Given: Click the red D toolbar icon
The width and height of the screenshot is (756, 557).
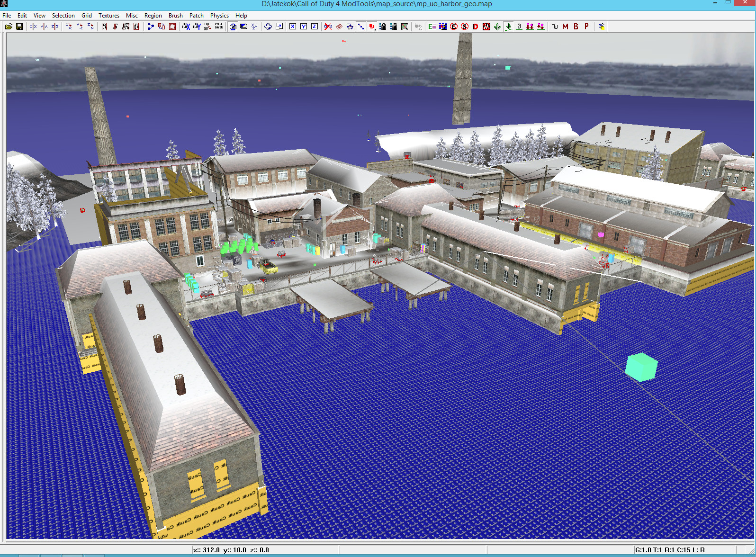Looking at the screenshot, I should tap(476, 27).
